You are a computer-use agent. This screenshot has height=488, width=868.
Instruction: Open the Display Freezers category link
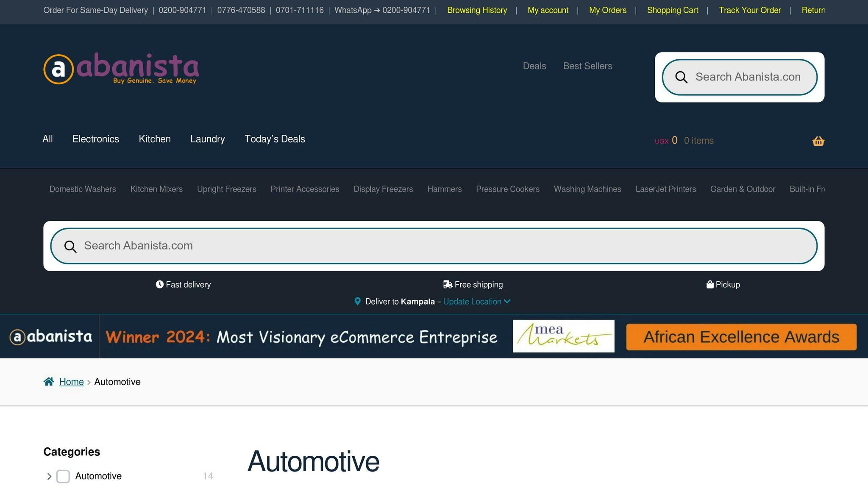click(383, 189)
